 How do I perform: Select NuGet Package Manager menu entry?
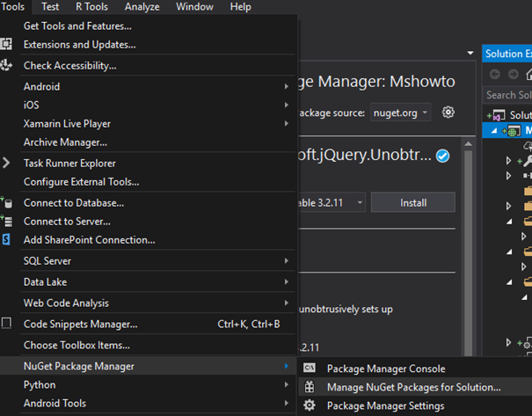click(x=149, y=366)
